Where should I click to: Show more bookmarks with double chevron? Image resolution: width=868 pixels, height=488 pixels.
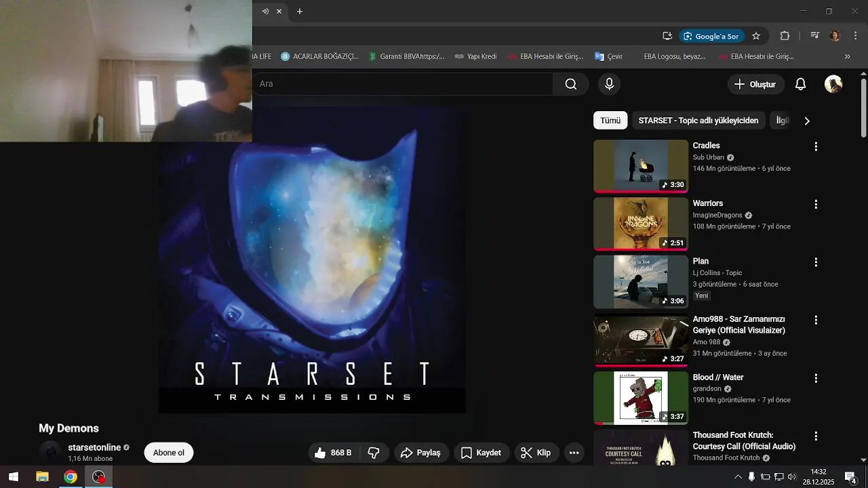coord(848,57)
